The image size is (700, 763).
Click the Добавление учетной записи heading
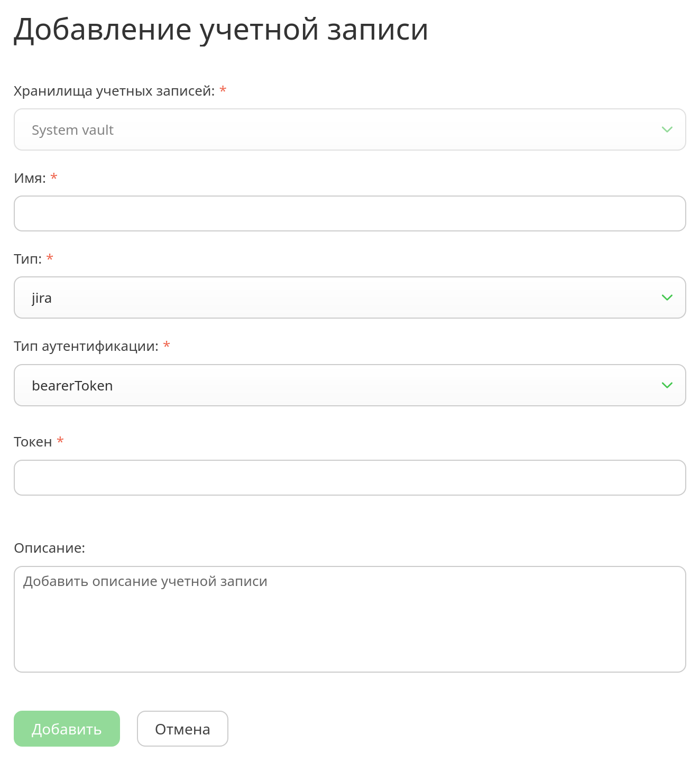[x=220, y=30]
